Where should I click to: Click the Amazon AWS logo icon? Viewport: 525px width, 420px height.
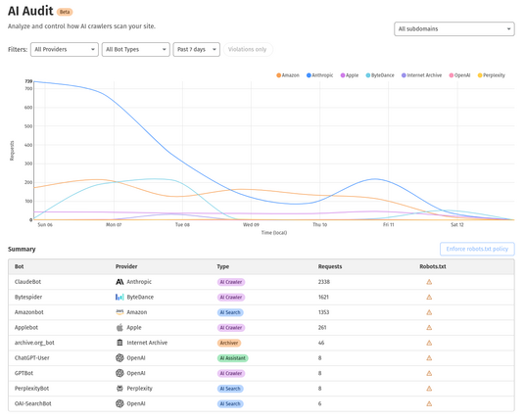click(119, 312)
